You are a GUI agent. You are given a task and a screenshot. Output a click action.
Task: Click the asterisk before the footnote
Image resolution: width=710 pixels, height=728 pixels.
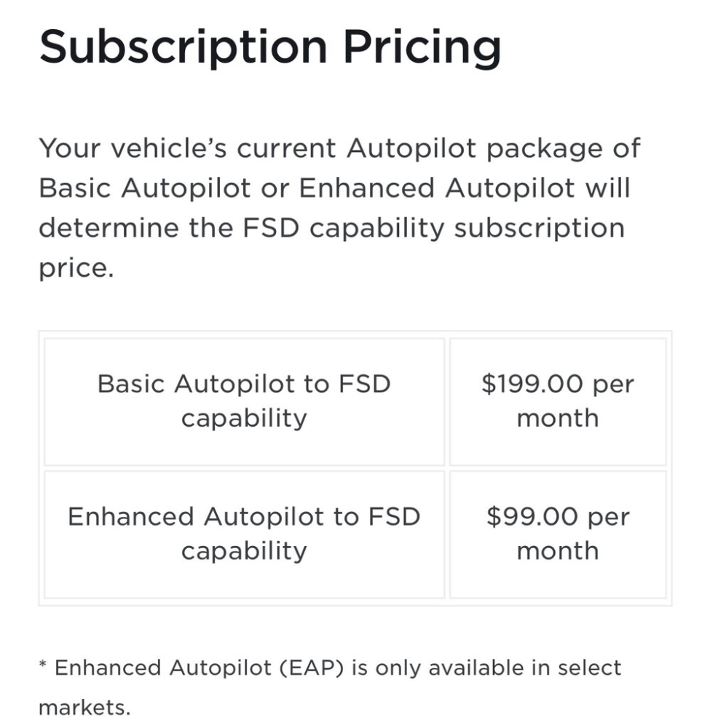pyautogui.click(x=43, y=666)
